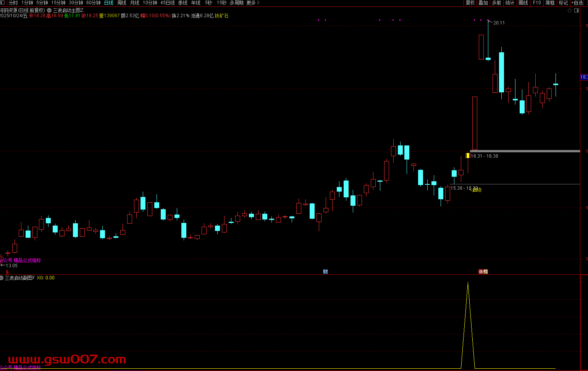This screenshot has width=588, height=371.
Task: Click the window layout icon at top-left
Action: 3,3
